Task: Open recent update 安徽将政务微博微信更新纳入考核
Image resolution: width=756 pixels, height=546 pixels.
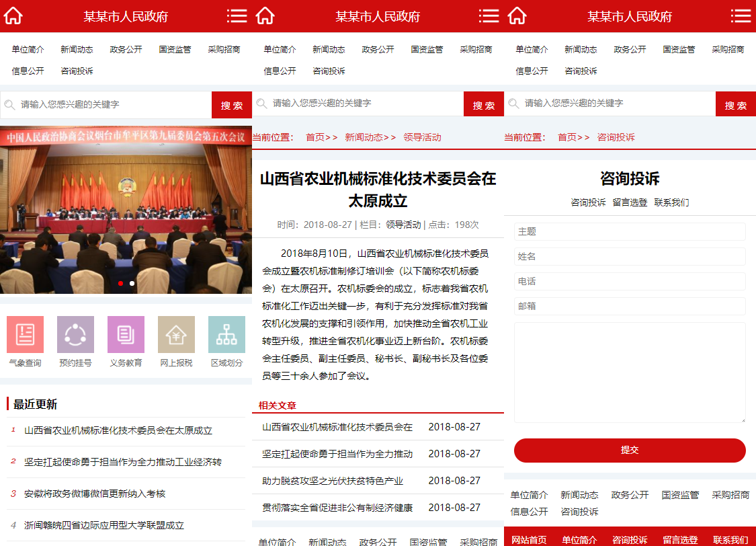Action: pyautogui.click(x=95, y=494)
